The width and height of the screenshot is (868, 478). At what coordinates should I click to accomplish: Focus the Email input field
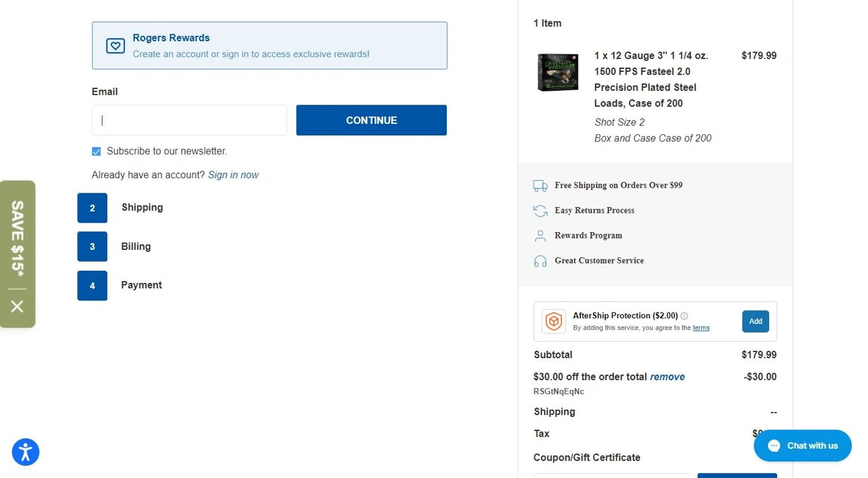point(189,120)
